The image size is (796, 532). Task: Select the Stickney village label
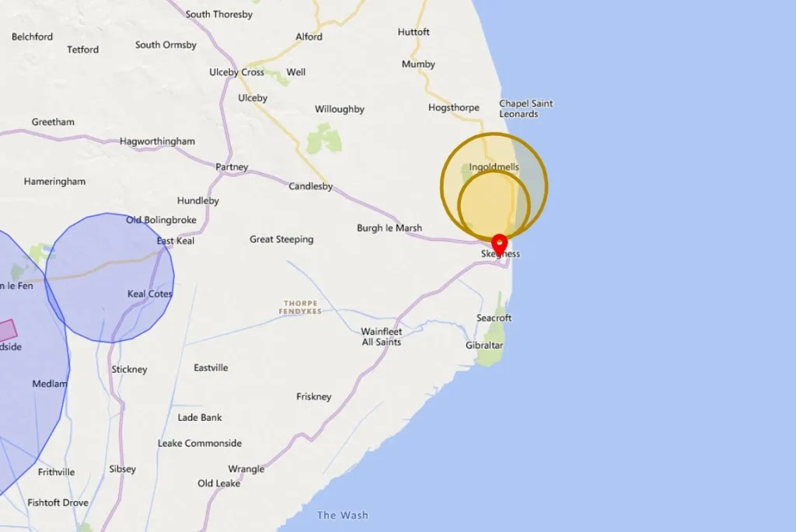tap(130, 369)
